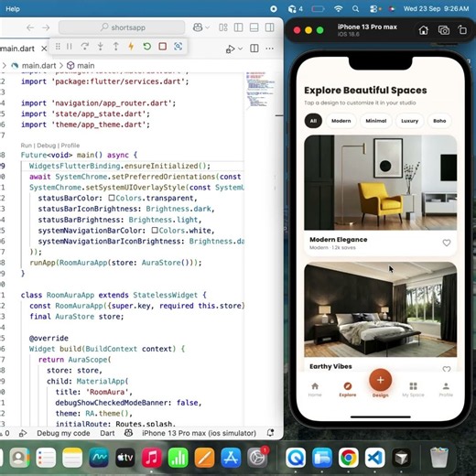This screenshot has height=476, width=476.
Task: Restart the debug session green icon
Action: pos(147,47)
